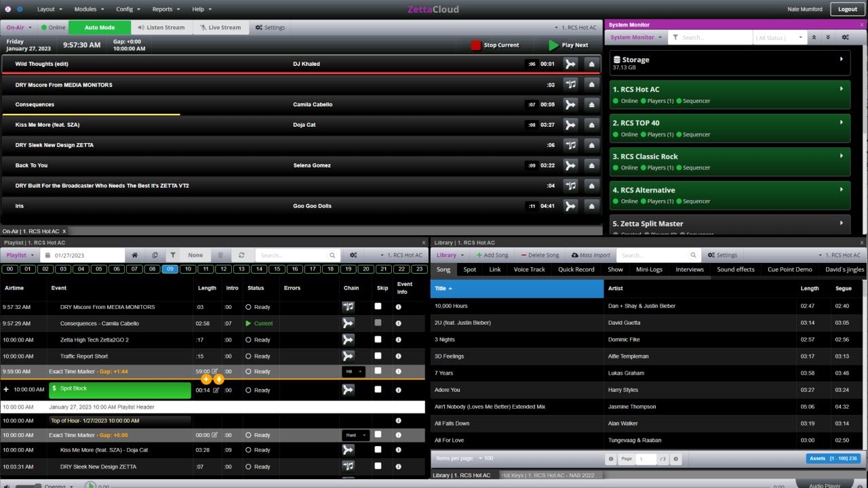Click the delete trash icon in Playlist toolbar
The image size is (868, 488).
coord(220,256)
